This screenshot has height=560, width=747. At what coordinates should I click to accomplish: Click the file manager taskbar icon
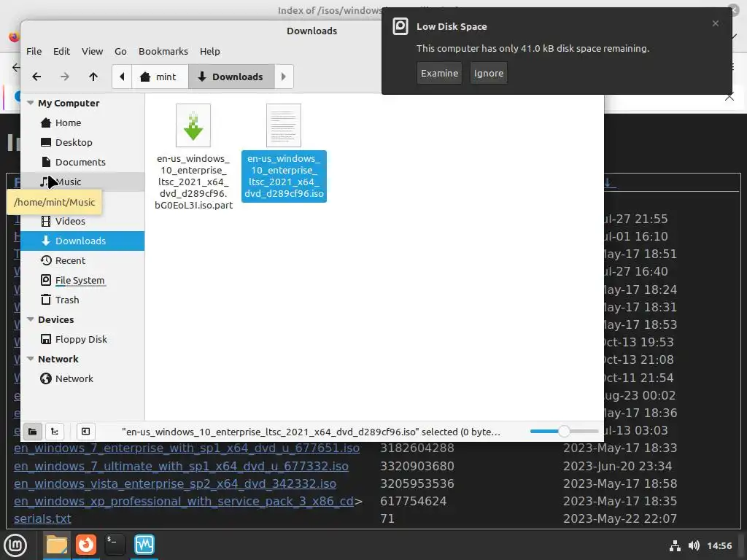pyautogui.click(x=57, y=545)
